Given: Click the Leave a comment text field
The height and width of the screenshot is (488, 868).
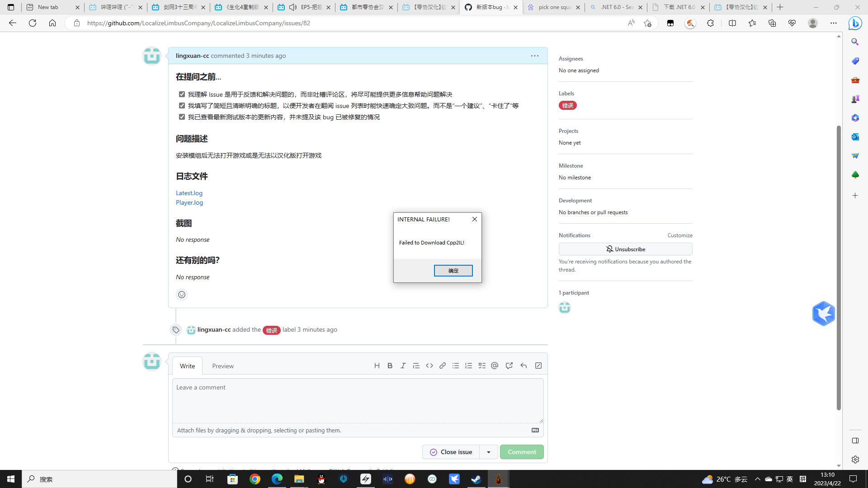Looking at the screenshot, I should tap(357, 400).
